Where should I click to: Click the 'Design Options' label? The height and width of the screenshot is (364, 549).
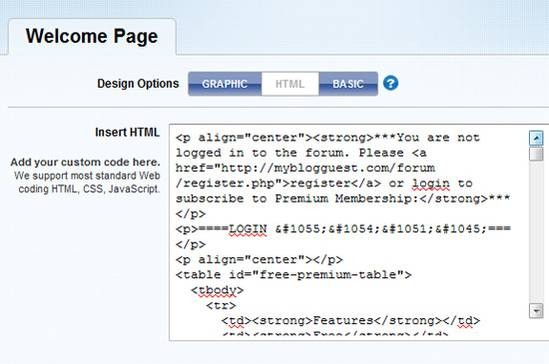pyautogui.click(x=138, y=84)
